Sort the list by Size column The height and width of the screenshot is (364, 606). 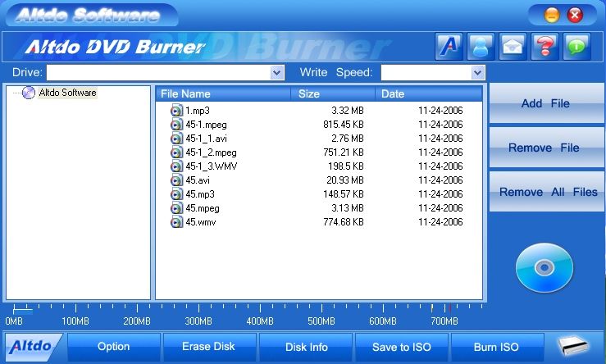pos(332,94)
